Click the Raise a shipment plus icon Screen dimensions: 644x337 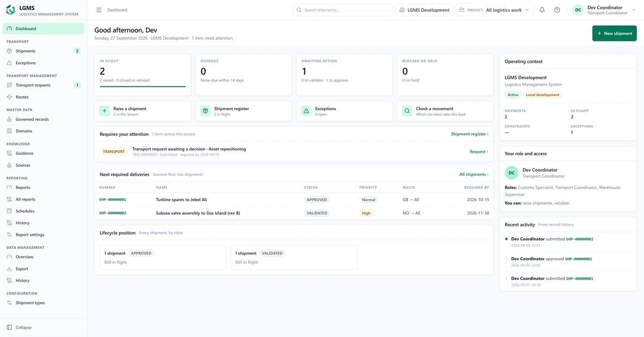pyautogui.click(x=104, y=111)
